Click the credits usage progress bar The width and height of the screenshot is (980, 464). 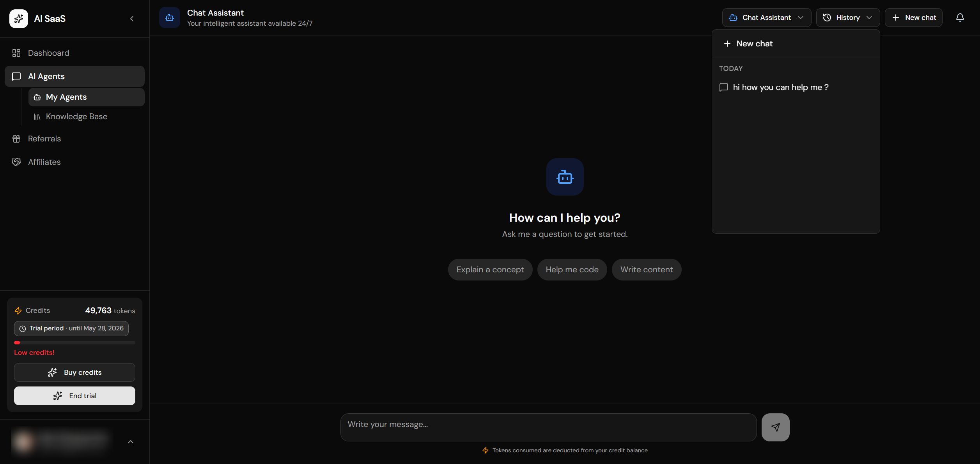[x=74, y=343]
